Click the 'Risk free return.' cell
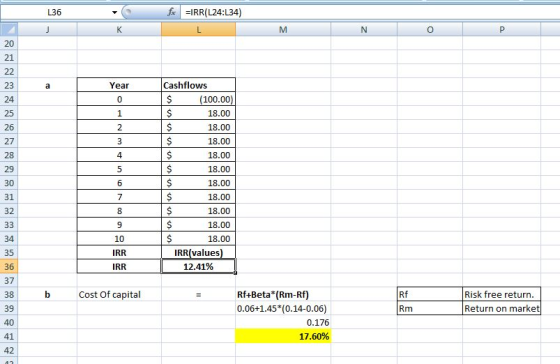Viewport: 560px width, 364px height. click(x=502, y=294)
